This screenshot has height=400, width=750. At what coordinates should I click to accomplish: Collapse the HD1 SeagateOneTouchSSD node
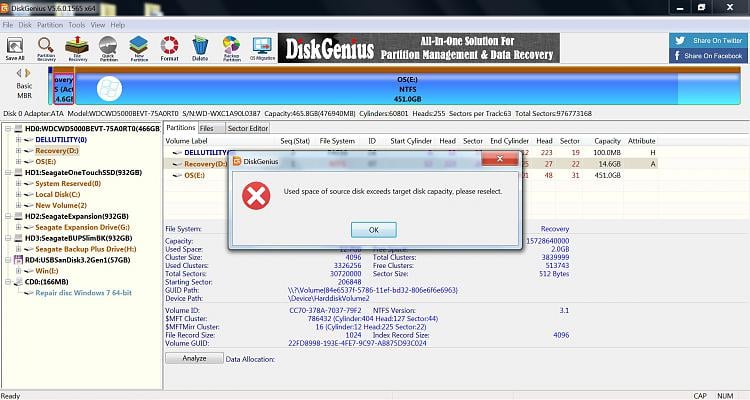click(8, 173)
